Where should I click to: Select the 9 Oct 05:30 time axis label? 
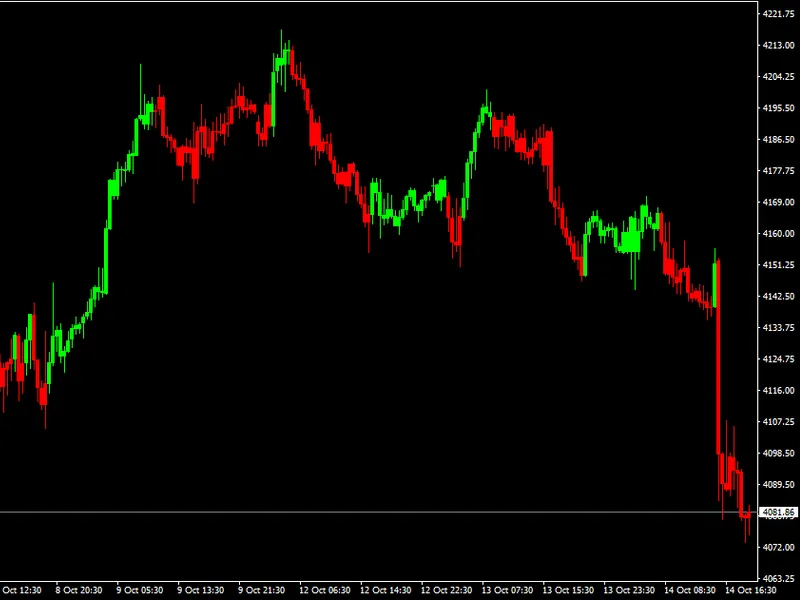140,590
